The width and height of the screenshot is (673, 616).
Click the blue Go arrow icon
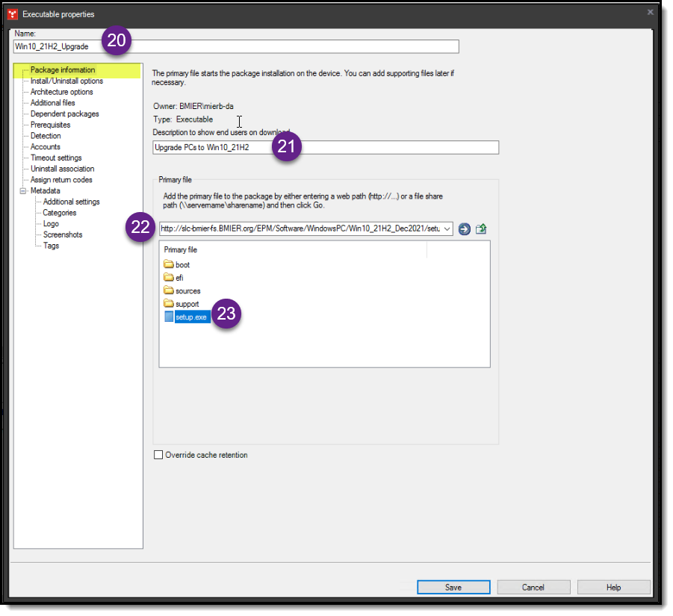(x=464, y=229)
